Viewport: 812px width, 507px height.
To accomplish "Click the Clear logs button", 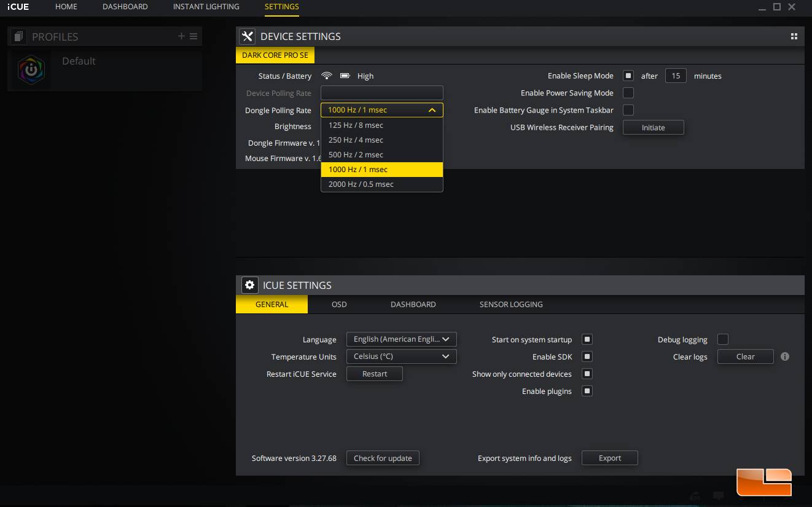I will [746, 356].
